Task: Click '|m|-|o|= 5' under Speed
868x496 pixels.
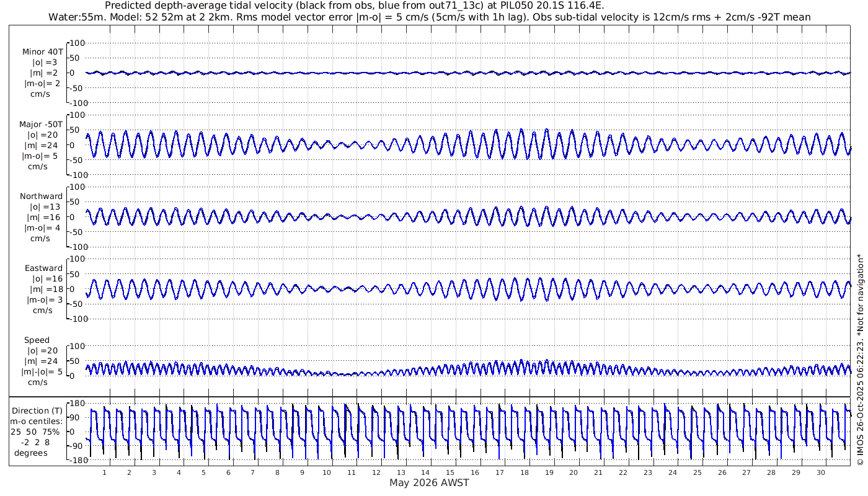Action: (42, 371)
